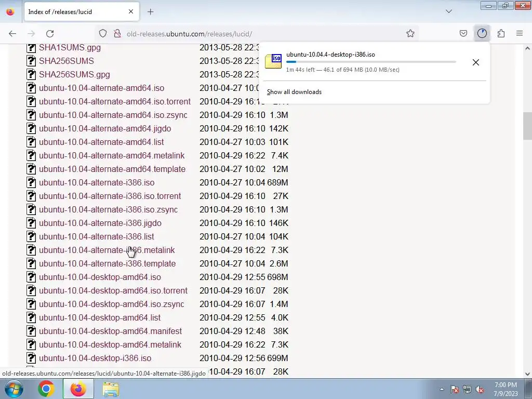This screenshot has width=532, height=399.
Task: Open ubuntu-10.04-alternate-i386.template link
Action: [107, 263]
